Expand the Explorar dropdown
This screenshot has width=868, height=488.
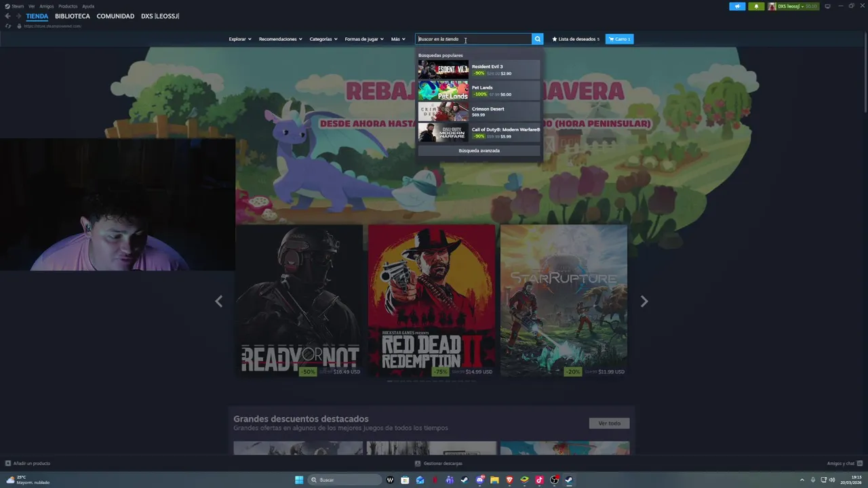pyautogui.click(x=240, y=39)
